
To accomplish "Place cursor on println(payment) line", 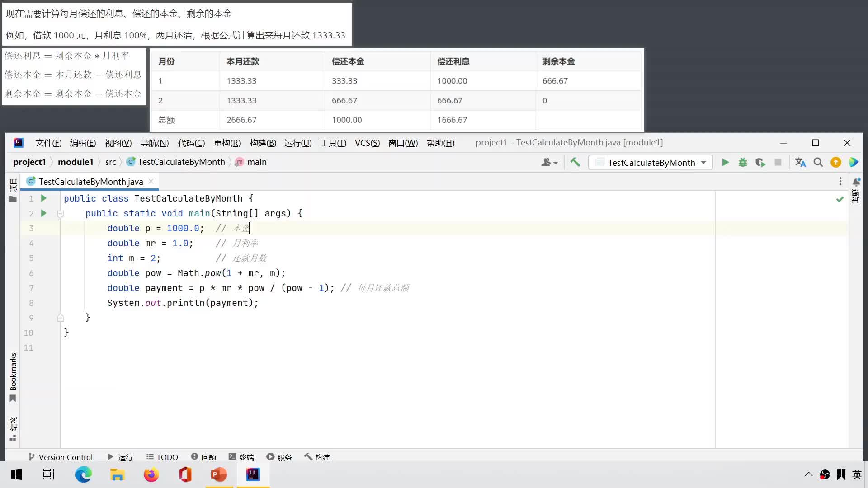I will [183, 303].
